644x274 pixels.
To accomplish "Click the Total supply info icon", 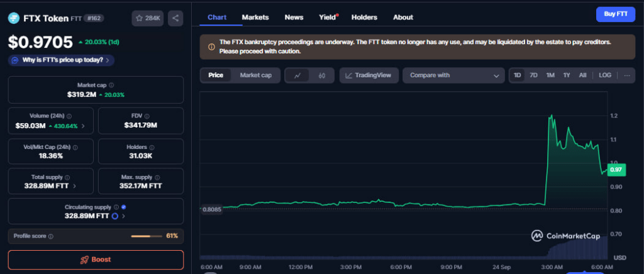I will click(67, 178).
